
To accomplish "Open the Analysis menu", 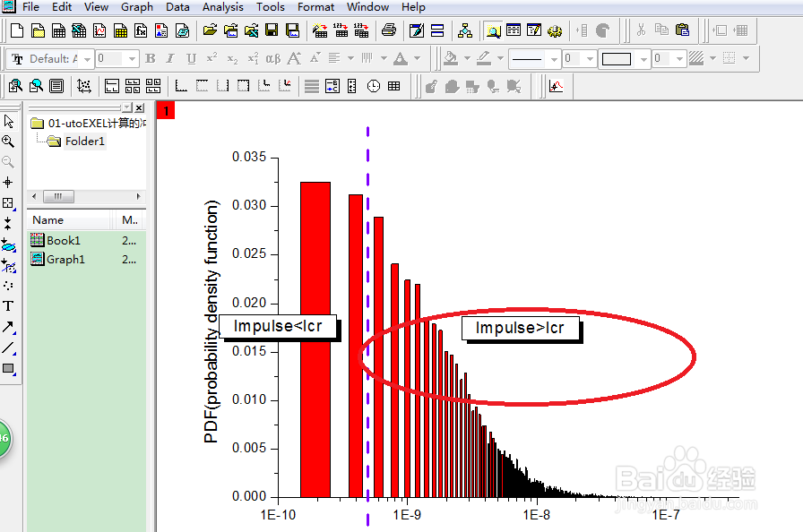I will click(223, 7).
